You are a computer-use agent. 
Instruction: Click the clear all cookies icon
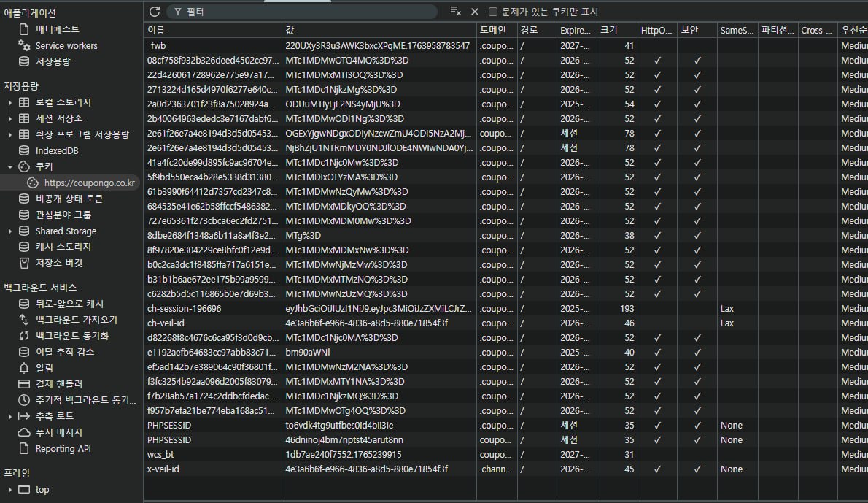point(456,12)
